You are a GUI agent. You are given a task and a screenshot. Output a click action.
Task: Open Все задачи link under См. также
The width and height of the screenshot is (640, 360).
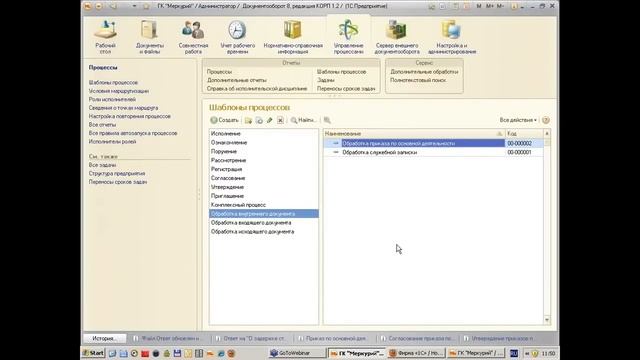pyautogui.click(x=102, y=165)
